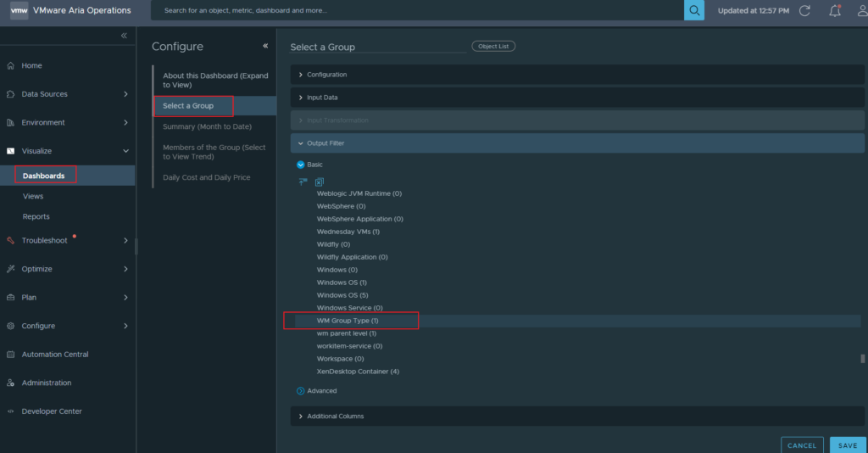Click the collapse-all tree icon
This screenshot has width=868, height=453.
(x=303, y=182)
